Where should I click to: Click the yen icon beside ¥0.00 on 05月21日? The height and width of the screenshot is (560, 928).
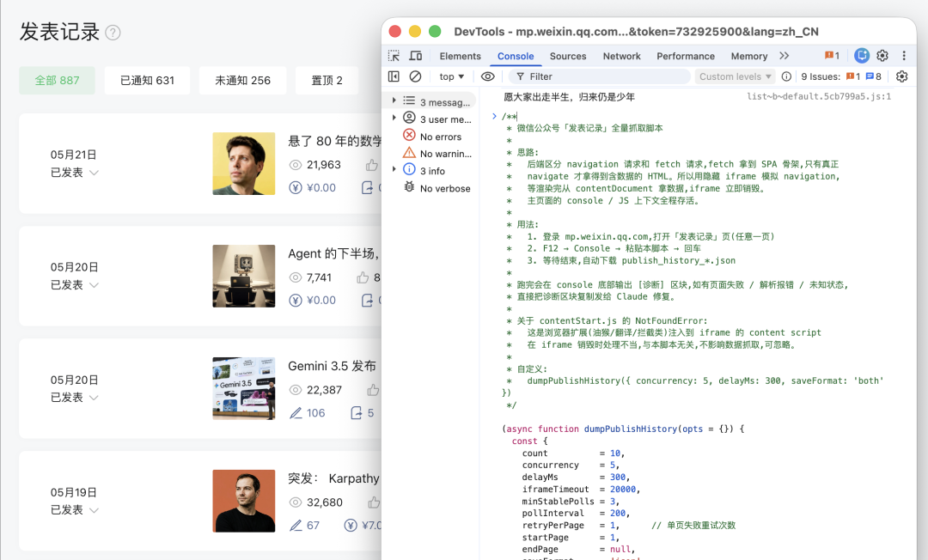click(296, 188)
